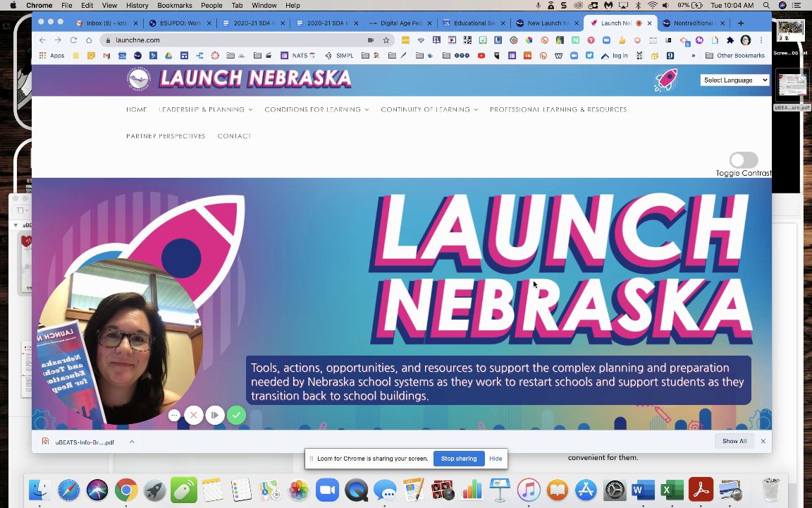
Task: Show more bookmarks with the chevron
Action: coord(693,56)
